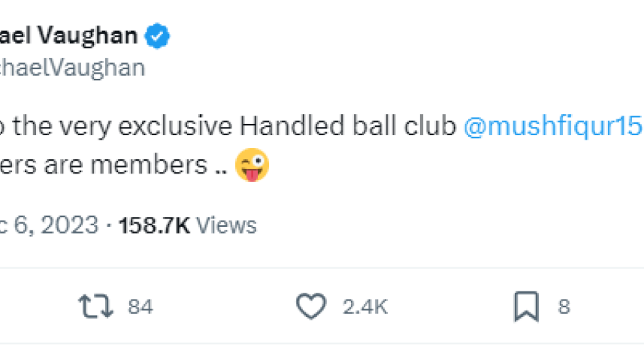644x362 pixels.
Task: Click the like count showing 2.4K
Action: pos(364,306)
